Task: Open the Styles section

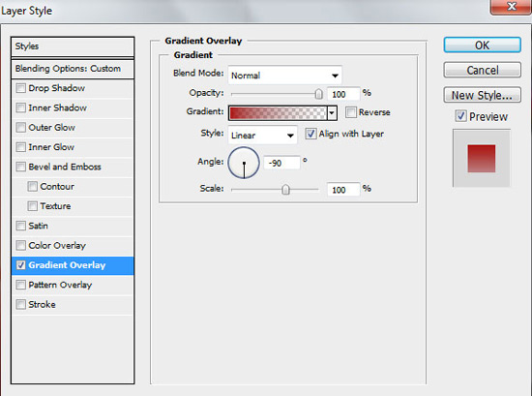Action: (x=73, y=46)
